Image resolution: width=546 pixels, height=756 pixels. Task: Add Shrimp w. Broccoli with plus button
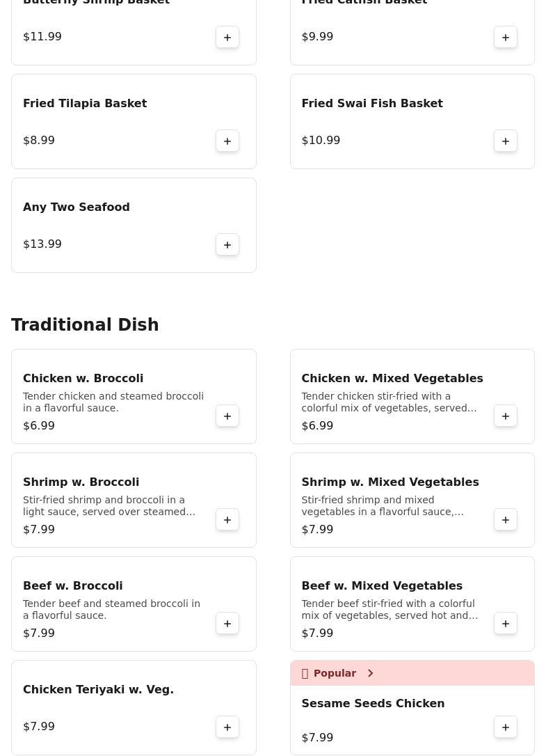coord(227,519)
